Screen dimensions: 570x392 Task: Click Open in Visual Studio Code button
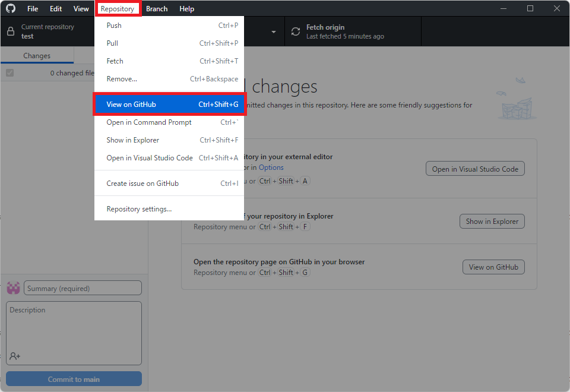(475, 169)
